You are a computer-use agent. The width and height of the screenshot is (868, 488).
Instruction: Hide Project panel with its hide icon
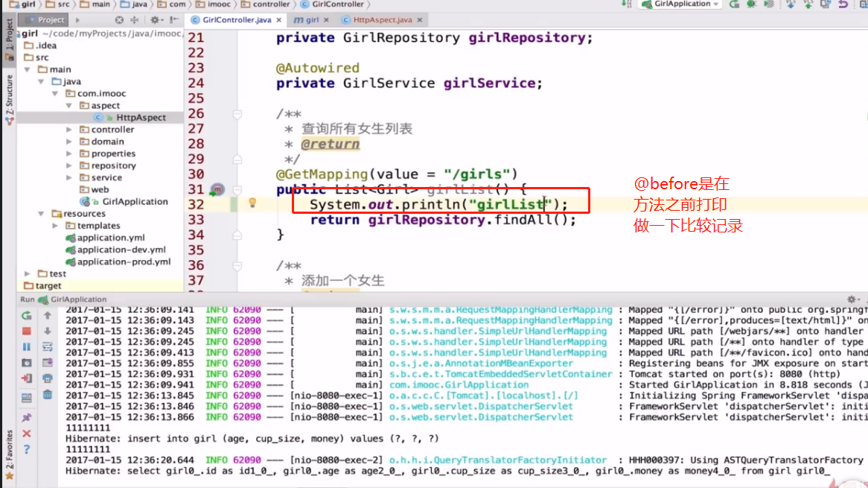coord(174,20)
